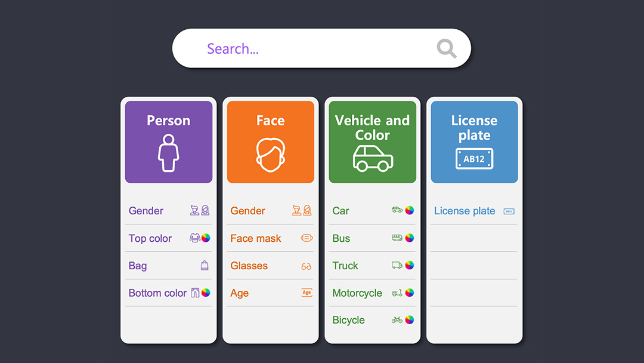Select the Gender filter under Person
Image resolution: width=644 pixels, height=363 pixels.
point(145,211)
